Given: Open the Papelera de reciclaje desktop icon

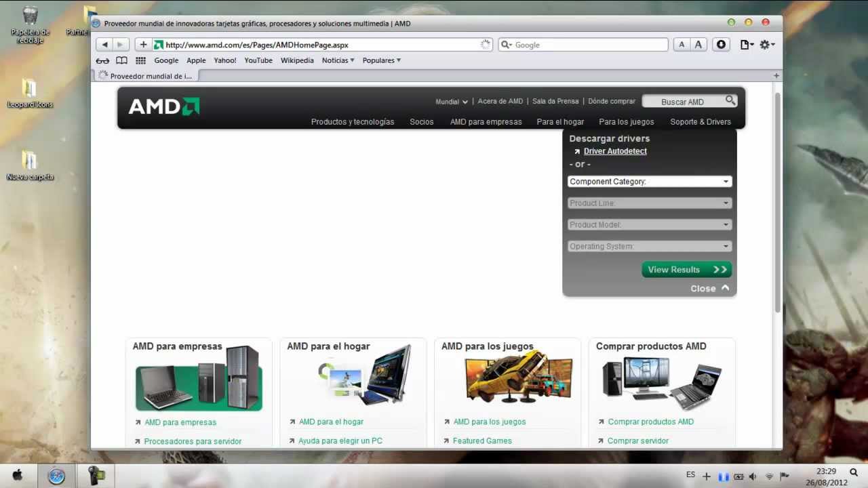Looking at the screenshot, I should click(x=30, y=25).
